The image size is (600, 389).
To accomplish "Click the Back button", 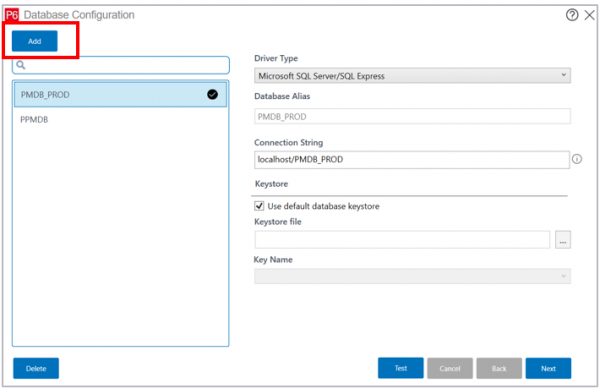I will [499, 368].
